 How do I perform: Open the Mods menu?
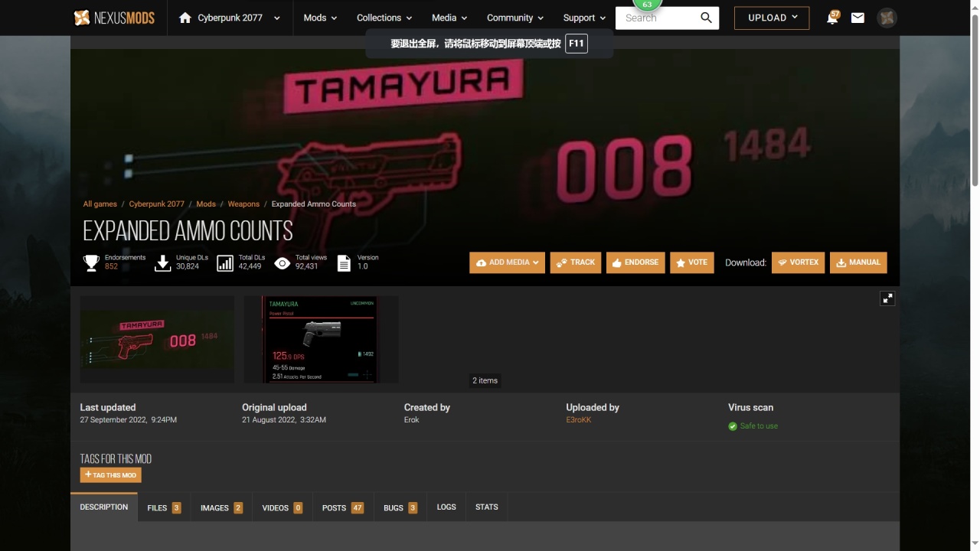(320, 18)
